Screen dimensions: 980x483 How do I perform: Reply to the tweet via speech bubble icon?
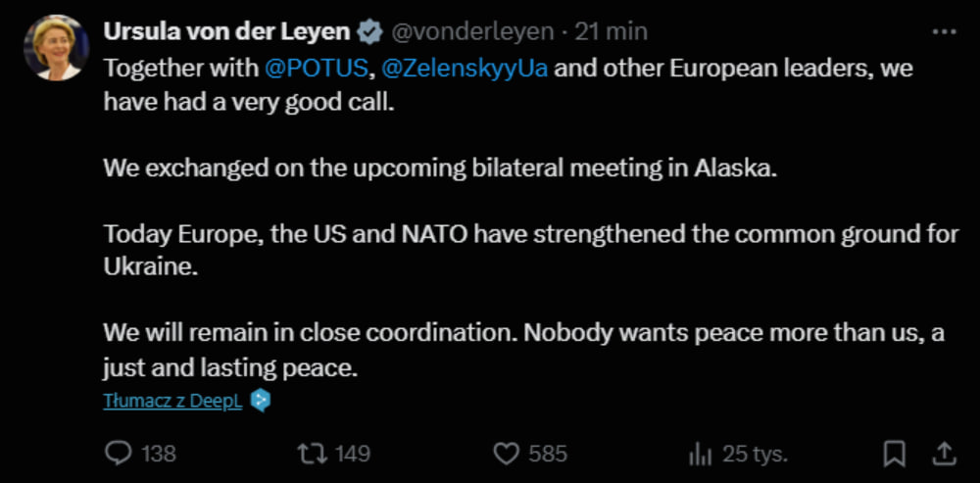[119, 454]
